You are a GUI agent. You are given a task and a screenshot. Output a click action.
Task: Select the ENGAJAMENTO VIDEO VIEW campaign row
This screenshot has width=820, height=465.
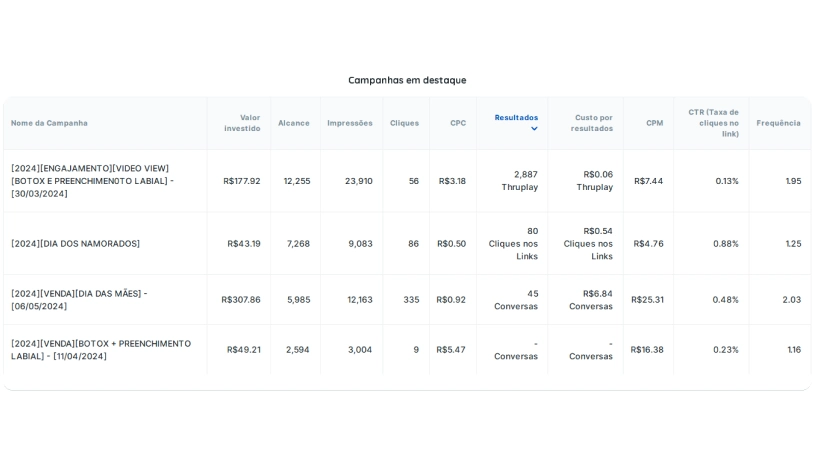pyautogui.click(x=407, y=181)
